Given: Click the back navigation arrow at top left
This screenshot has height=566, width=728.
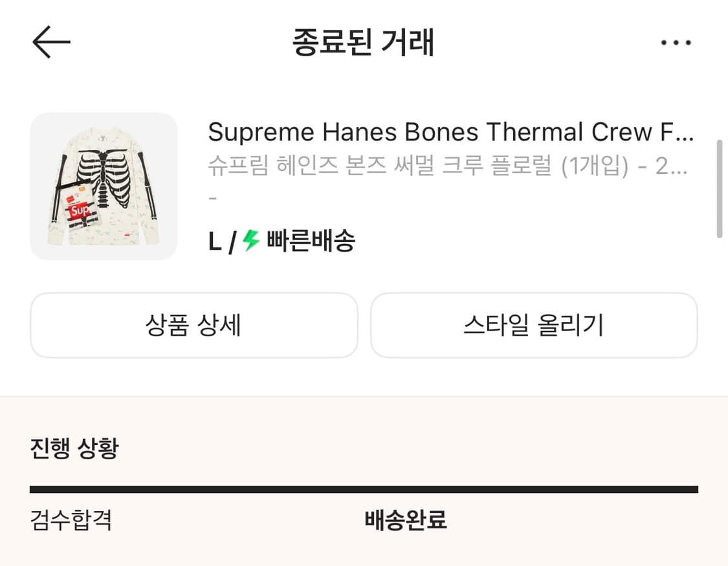Looking at the screenshot, I should point(50,41).
